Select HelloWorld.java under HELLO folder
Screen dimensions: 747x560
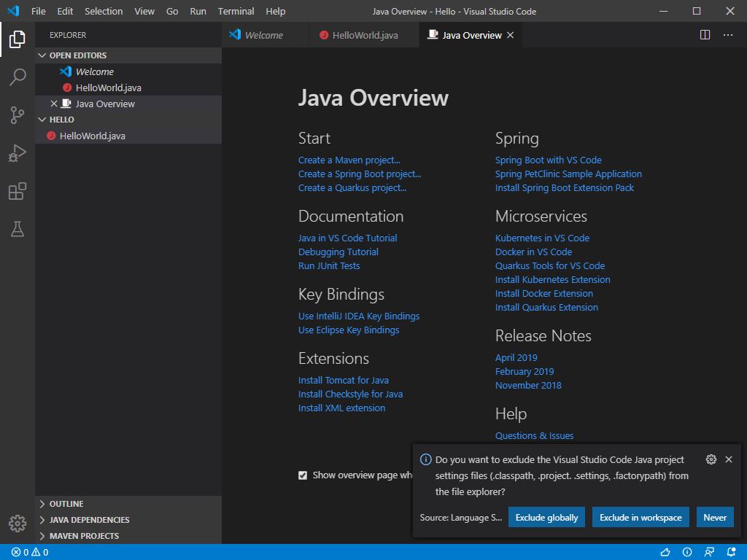click(128, 136)
